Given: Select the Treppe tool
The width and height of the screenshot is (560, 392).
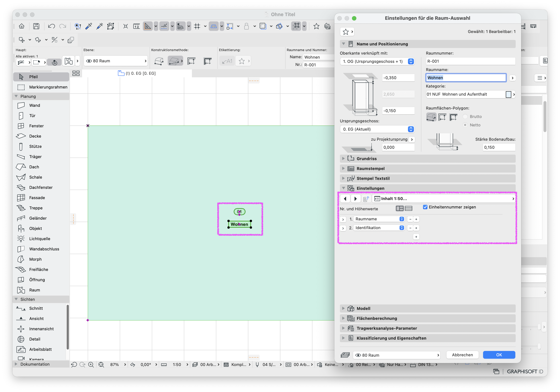Looking at the screenshot, I should coord(41,208).
